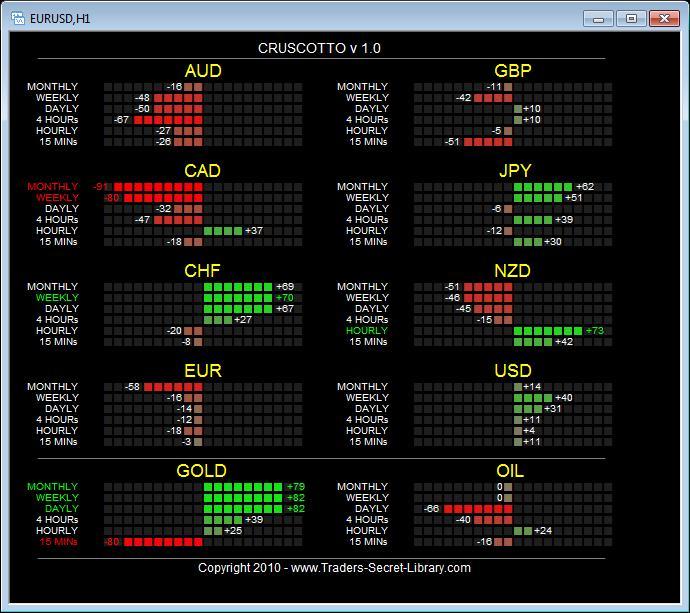
Task: Select the EUR currency heading
Action: (203, 371)
